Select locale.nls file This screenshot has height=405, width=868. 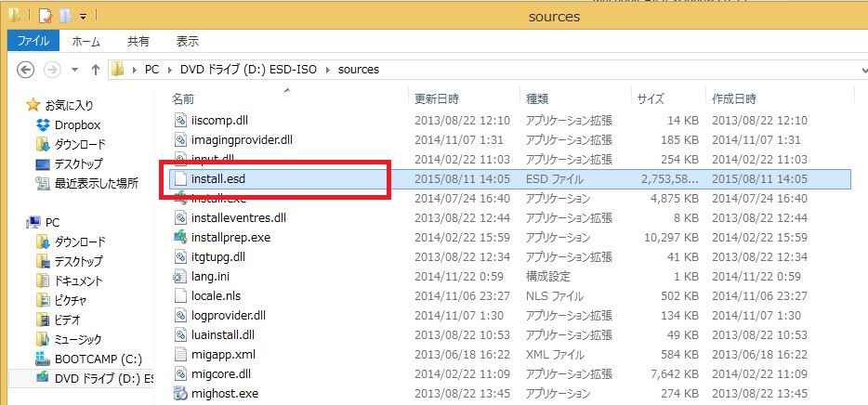coord(216,296)
